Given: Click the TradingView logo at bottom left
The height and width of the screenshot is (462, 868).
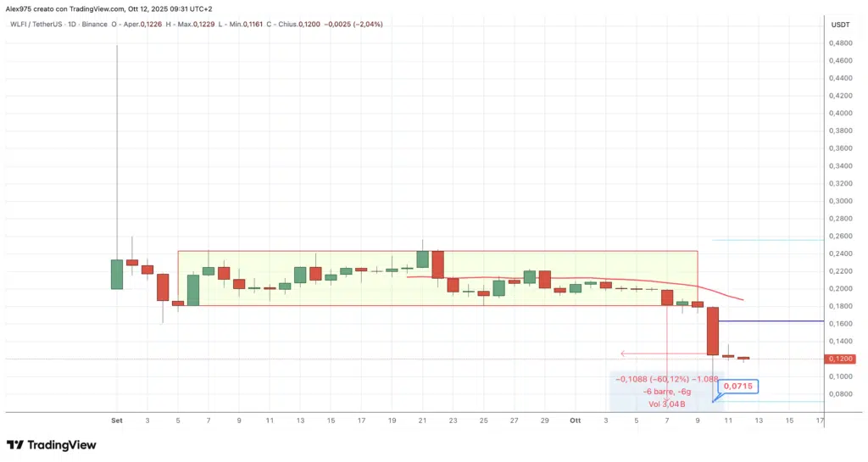Looking at the screenshot, I should [53, 445].
